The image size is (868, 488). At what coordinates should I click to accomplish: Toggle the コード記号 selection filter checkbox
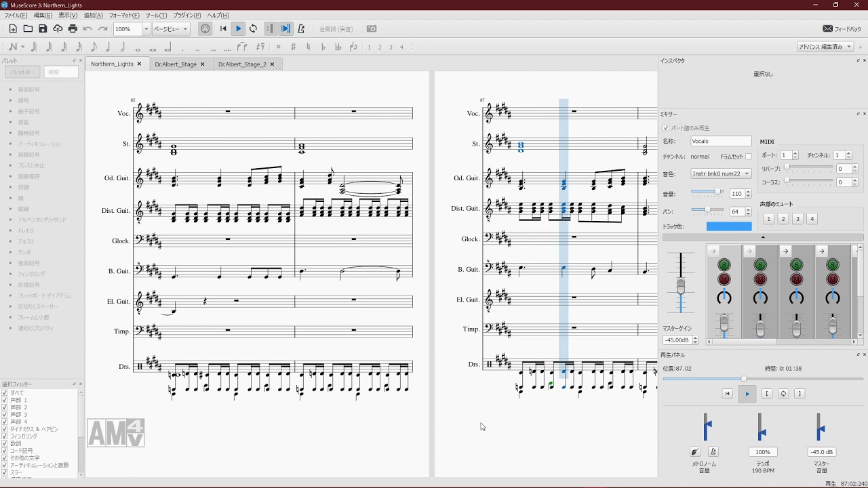point(5,451)
